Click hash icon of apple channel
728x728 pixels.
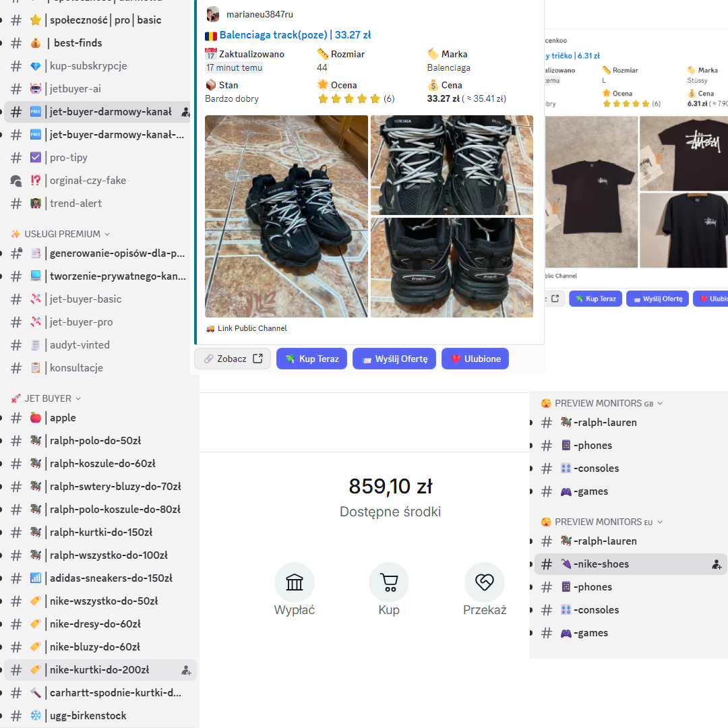pos(17,418)
